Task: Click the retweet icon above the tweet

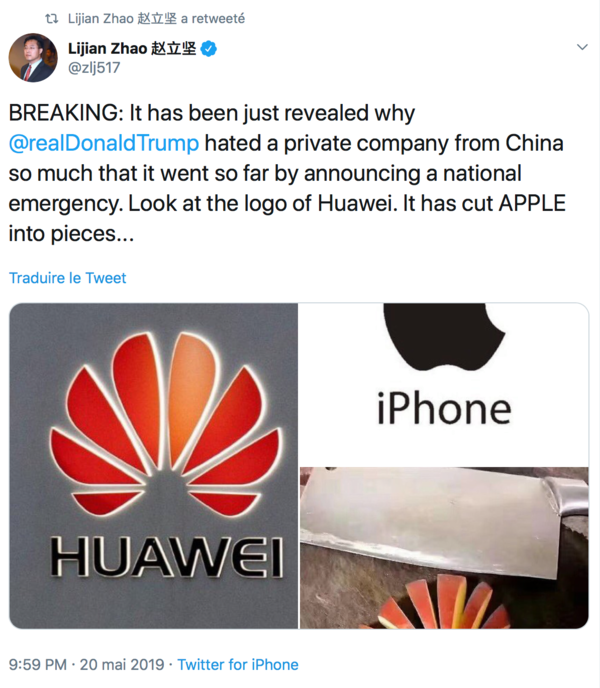Action: click(x=52, y=19)
